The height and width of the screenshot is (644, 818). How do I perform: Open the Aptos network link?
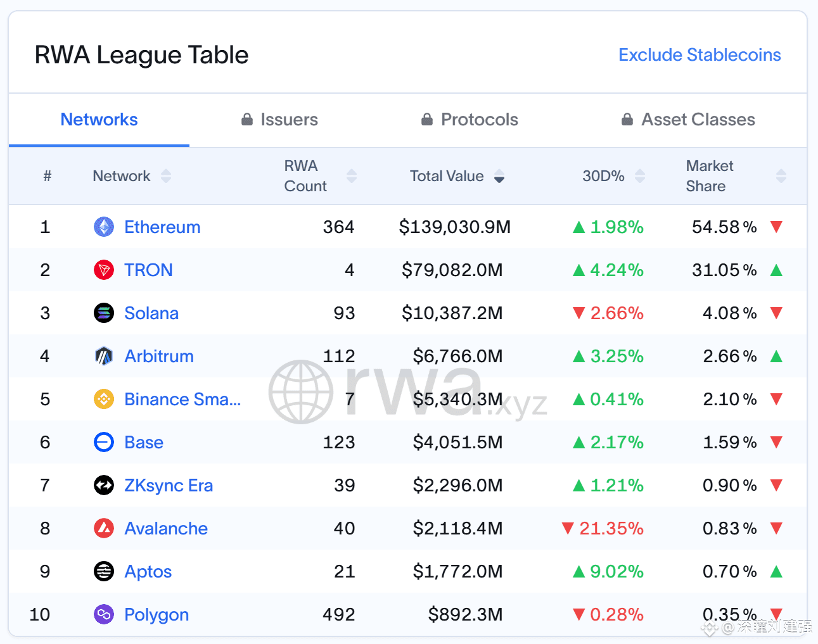click(x=148, y=572)
